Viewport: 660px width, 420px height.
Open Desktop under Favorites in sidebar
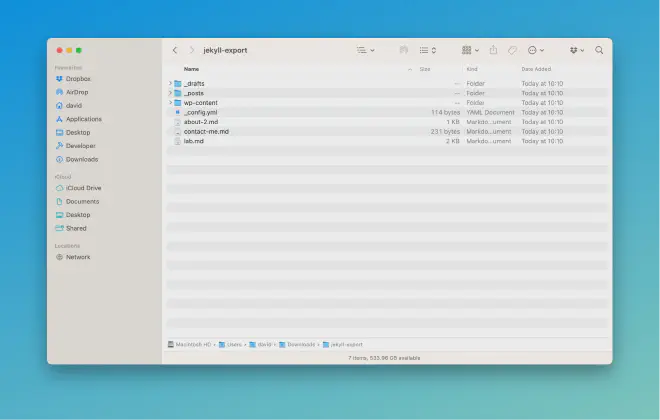tap(73, 133)
